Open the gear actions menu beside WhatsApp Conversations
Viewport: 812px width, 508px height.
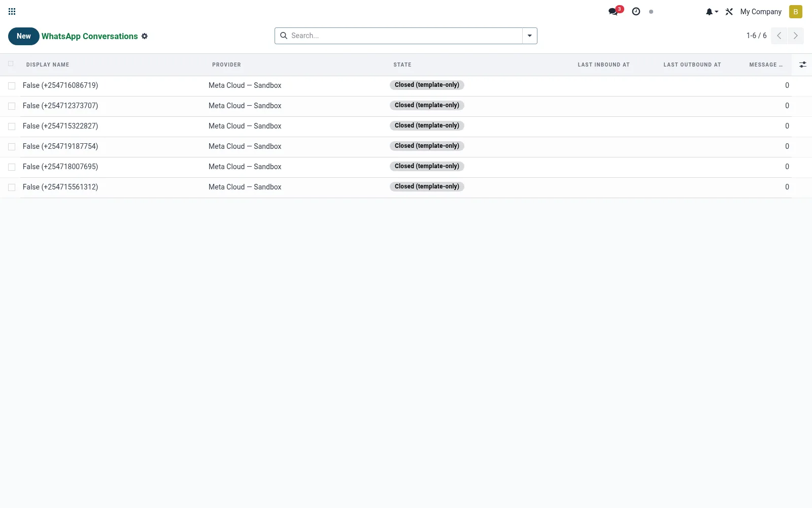pyautogui.click(x=145, y=36)
